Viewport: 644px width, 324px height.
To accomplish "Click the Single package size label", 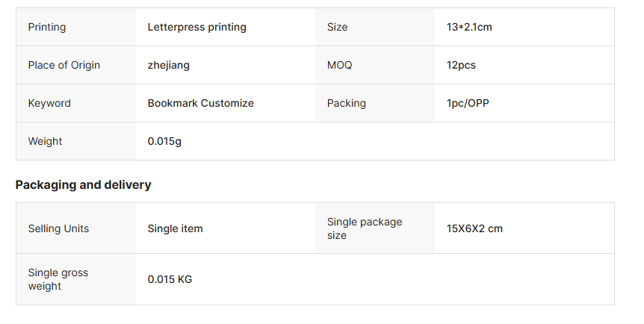I will tap(364, 228).
